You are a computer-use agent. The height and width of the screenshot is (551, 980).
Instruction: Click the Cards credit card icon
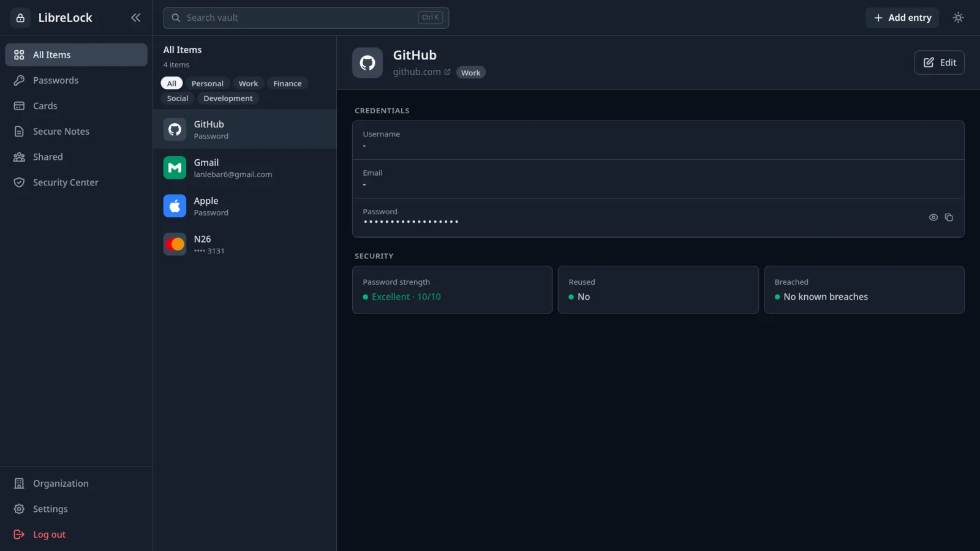pyautogui.click(x=19, y=106)
